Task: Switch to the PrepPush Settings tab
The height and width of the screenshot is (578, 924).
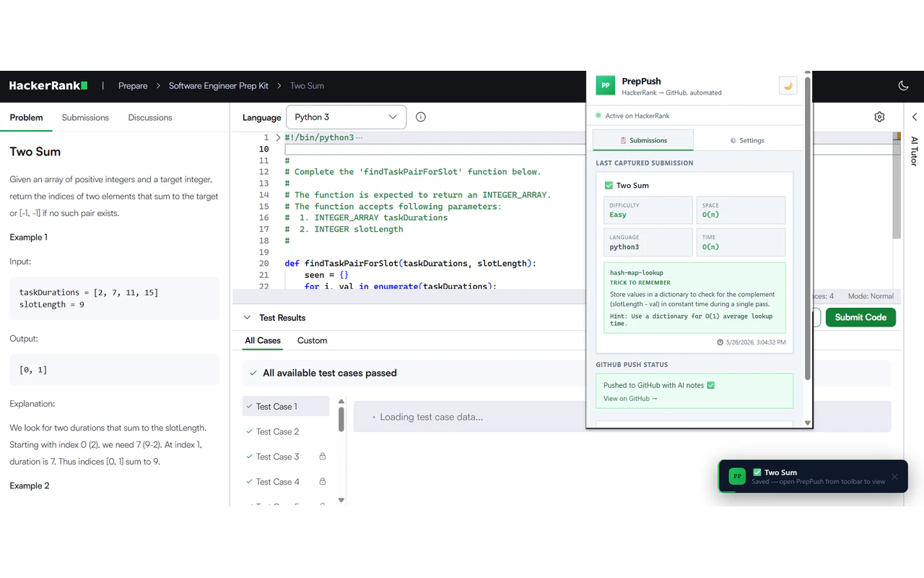Action: [747, 140]
